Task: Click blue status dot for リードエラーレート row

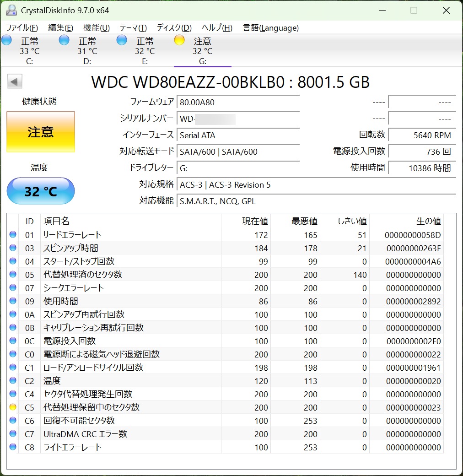Action: pyautogui.click(x=13, y=234)
